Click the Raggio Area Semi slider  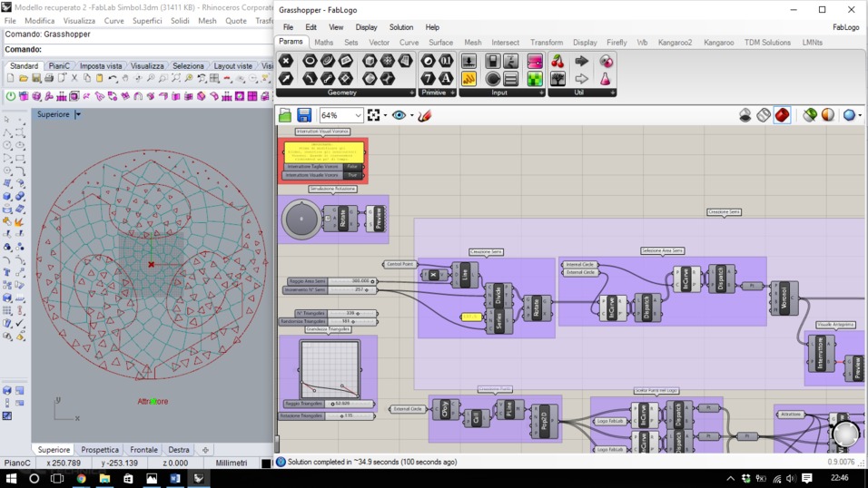(x=332, y=281)
